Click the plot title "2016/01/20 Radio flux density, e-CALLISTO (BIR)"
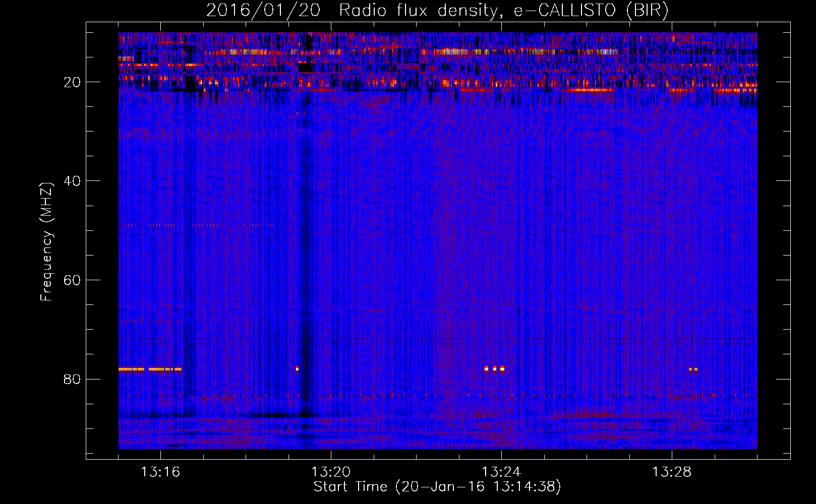This screenshot has width=816, height=504. [437, 11]
